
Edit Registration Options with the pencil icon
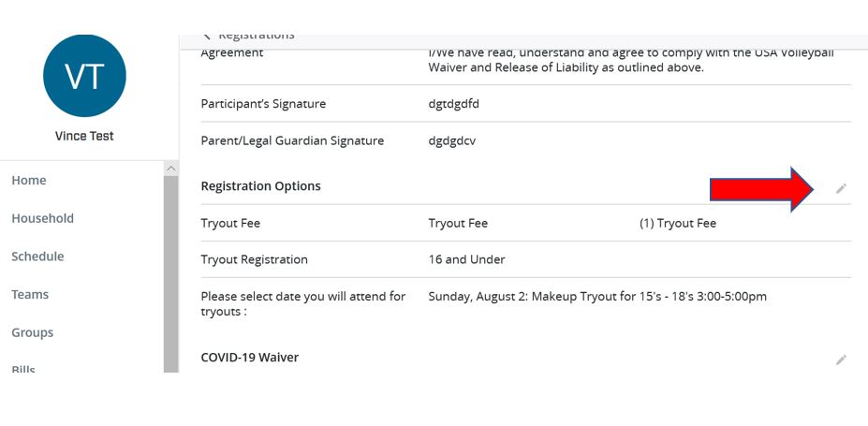pos(841,189)
